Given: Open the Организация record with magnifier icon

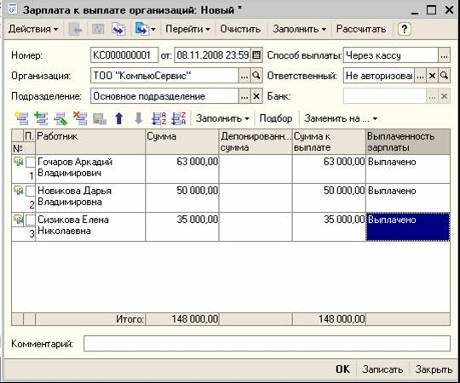Looking at the screenshot, I should point(256,76).
